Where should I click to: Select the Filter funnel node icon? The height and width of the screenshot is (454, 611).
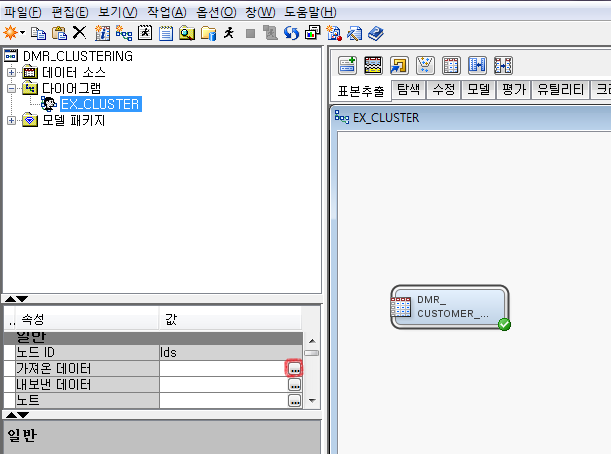425,65
